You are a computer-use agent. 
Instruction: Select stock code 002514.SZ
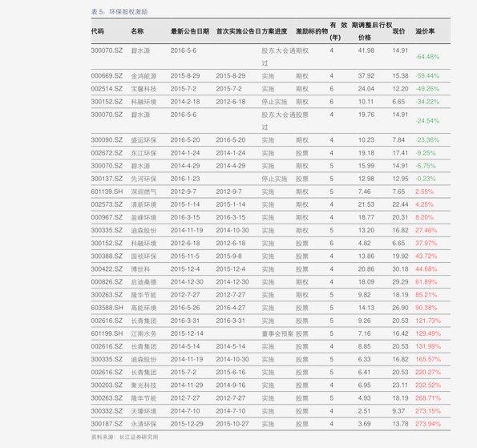click(x=107, y=89)
